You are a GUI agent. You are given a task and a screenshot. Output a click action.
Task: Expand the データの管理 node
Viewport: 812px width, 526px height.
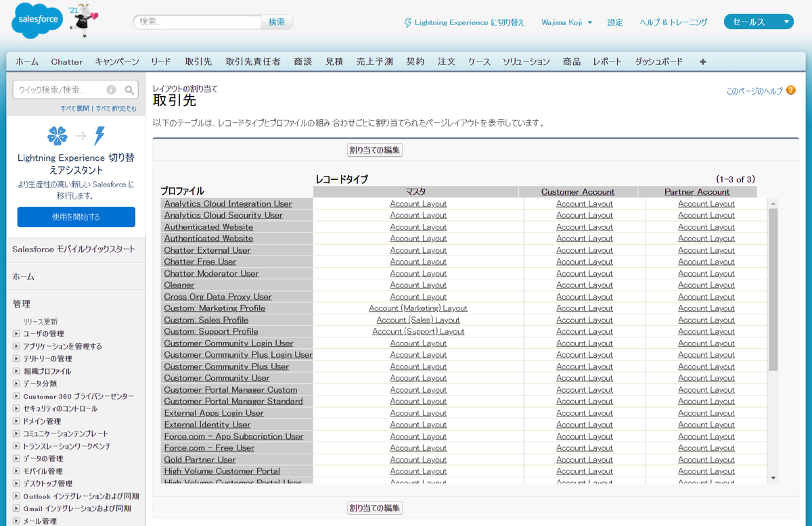click(16, 458)
